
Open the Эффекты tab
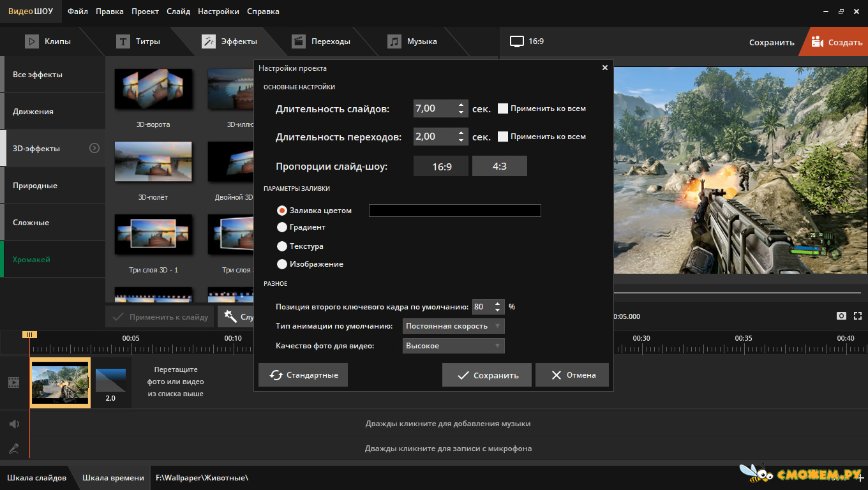pyautogui.click(x=229, y=41)
